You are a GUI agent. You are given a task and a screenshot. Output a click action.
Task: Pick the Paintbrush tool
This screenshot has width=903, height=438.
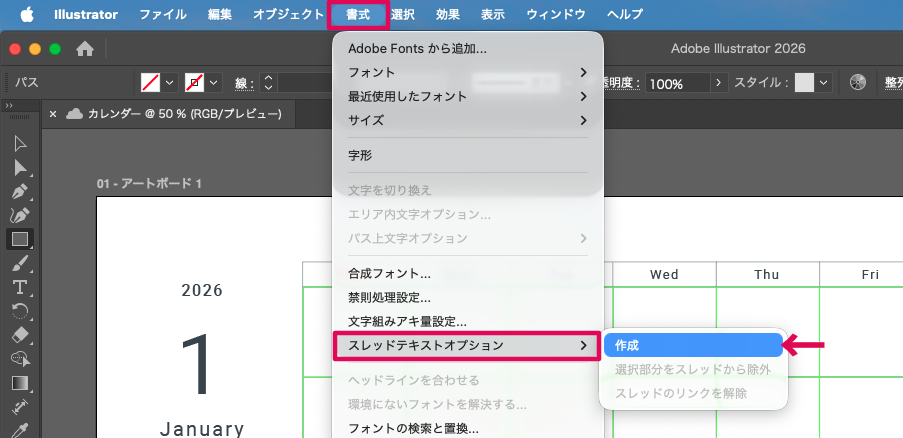[x=20, y=263]
